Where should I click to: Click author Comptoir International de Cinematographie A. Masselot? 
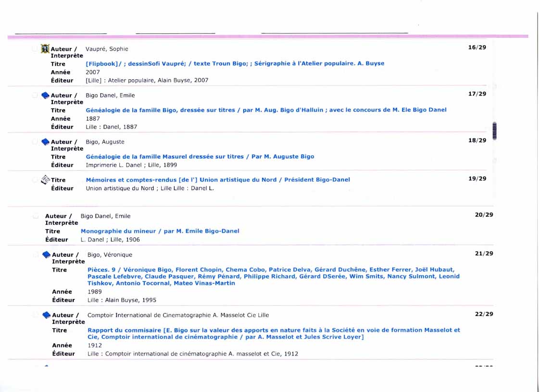[178, 315]
